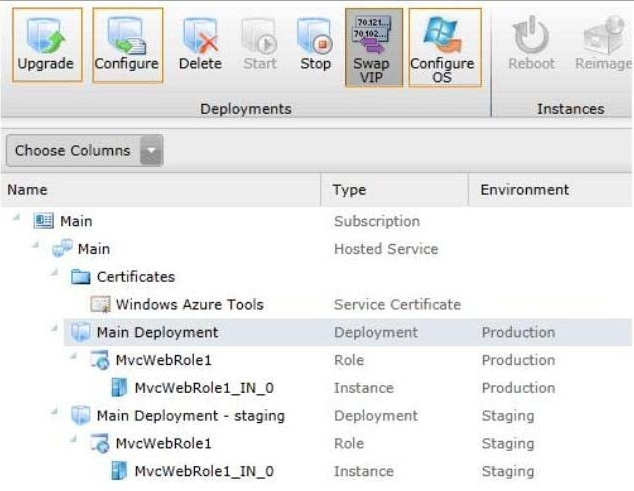634x491 pixels.
Task: Click the Windows Azure Tools certificate icon
Action: pos(100,305)
